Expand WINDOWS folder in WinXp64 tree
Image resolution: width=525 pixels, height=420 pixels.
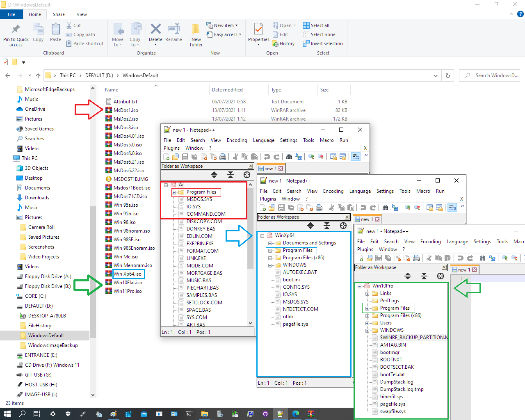[270, 265]
